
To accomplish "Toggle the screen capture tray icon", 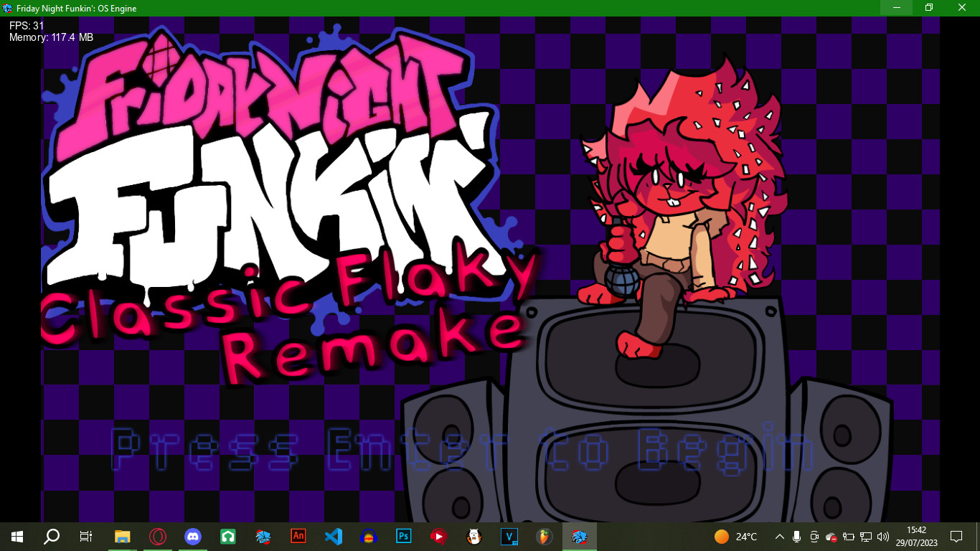I will coord(814,536).
